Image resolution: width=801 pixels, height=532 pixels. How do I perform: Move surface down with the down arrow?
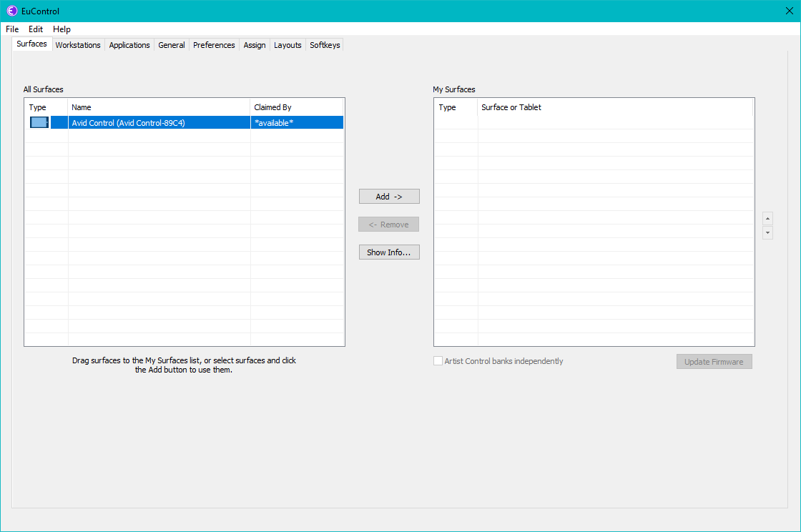click(767, 233)
